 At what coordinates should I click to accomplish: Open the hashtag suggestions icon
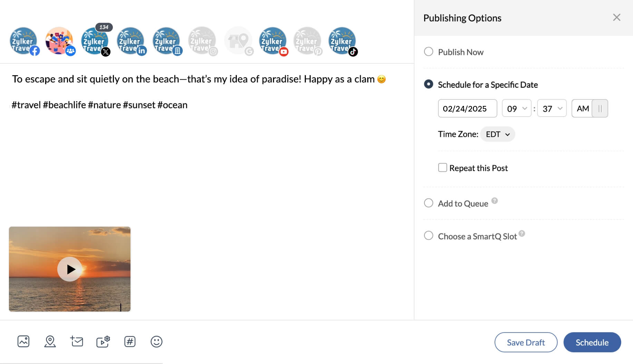tap(130, 342)
